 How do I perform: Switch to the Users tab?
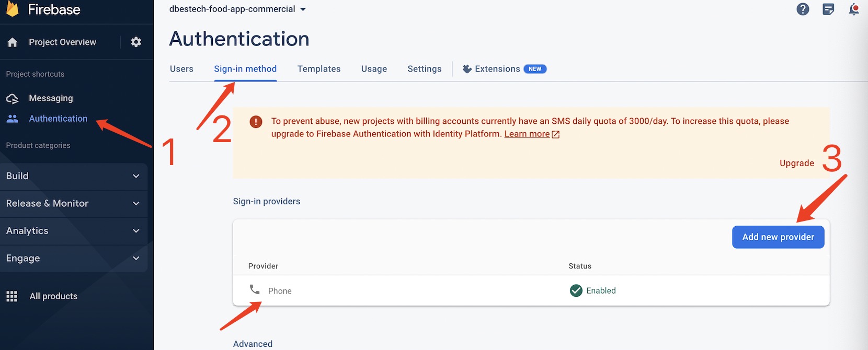tap(181, 69)
